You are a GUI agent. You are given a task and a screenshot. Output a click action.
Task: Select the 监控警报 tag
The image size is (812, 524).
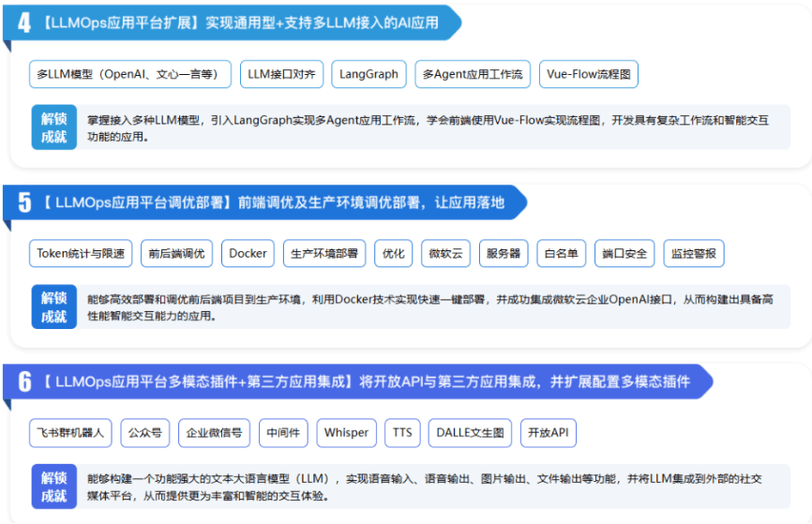tap(694, 253)
